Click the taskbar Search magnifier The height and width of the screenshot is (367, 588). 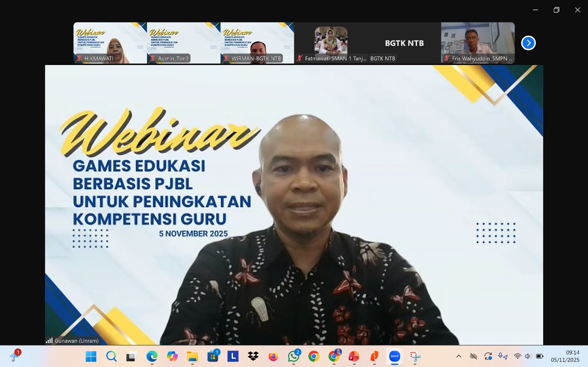pos(111,356)
